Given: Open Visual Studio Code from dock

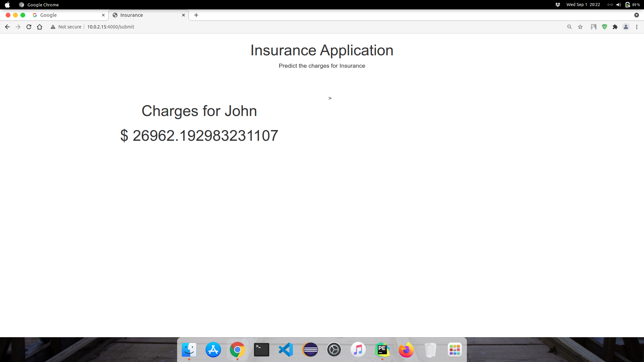Looking at the screenshot, I should pos(286,350).
